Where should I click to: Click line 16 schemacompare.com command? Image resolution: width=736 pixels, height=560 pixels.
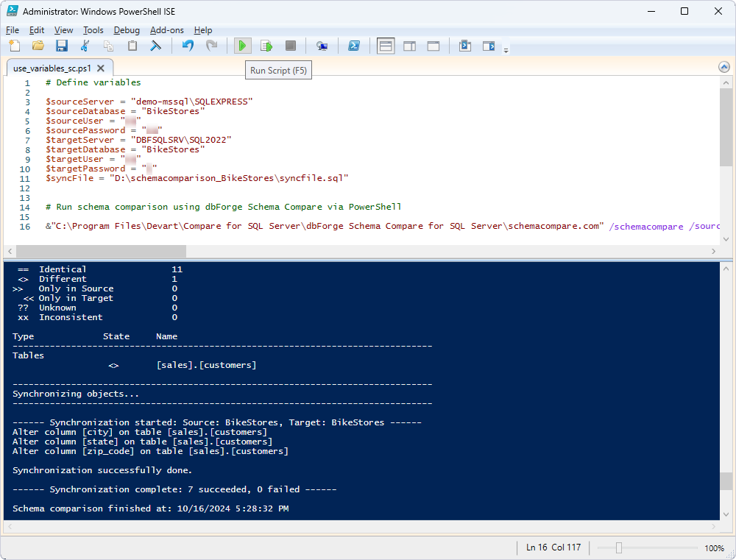[x=382, y=226]
